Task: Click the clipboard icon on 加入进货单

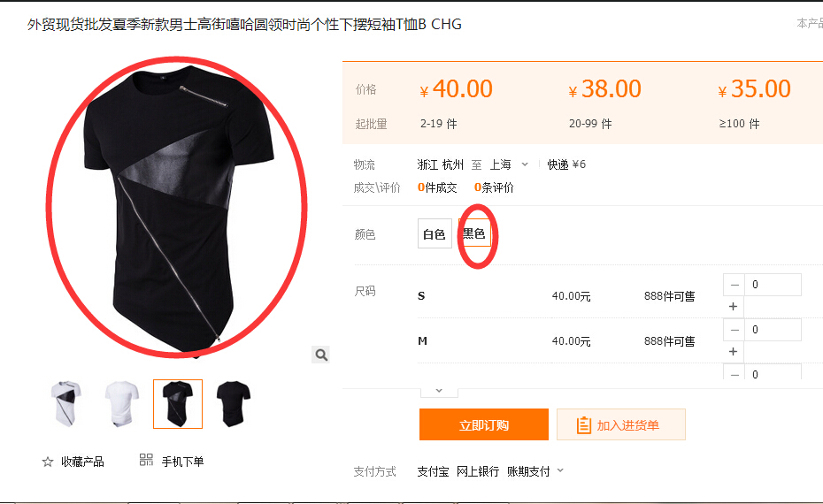Action: click(584, 424)
